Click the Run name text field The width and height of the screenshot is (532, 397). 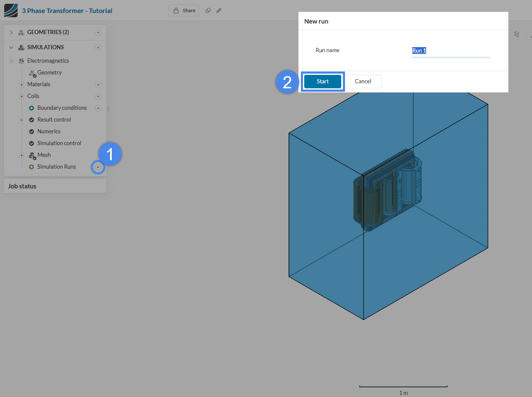[x=450, y=50]
